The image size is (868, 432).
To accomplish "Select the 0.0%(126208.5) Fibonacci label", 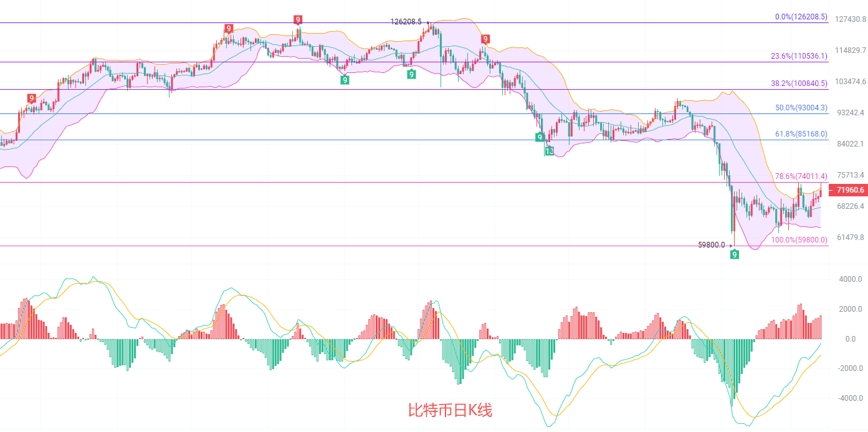I will click(801, 17).
